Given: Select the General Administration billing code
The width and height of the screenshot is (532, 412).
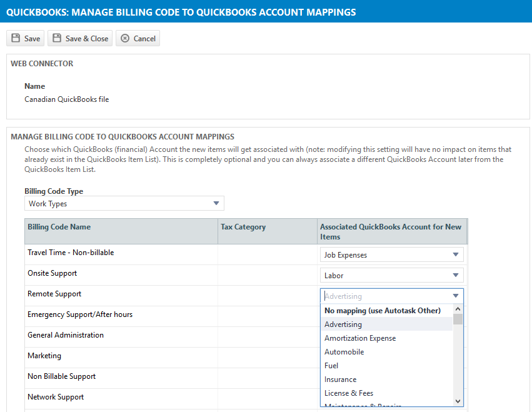Looking at the screenshot, I should click(x=66, y=335).
